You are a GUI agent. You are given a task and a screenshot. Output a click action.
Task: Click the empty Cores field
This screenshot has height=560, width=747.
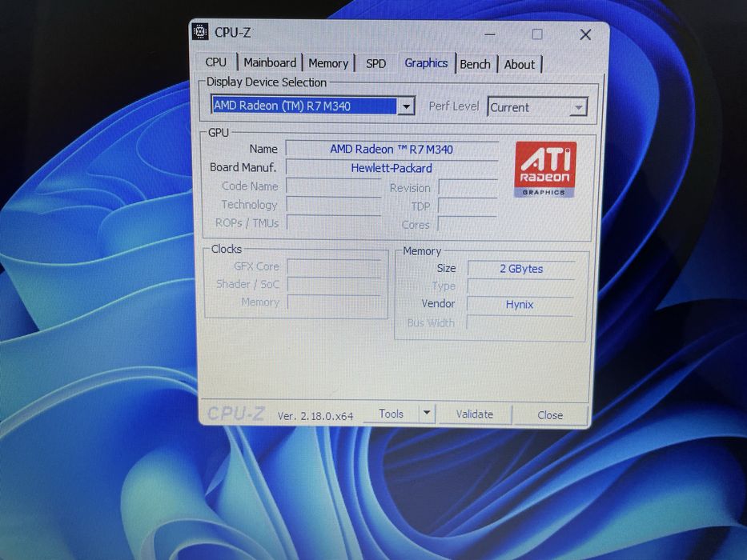point(467,224)
